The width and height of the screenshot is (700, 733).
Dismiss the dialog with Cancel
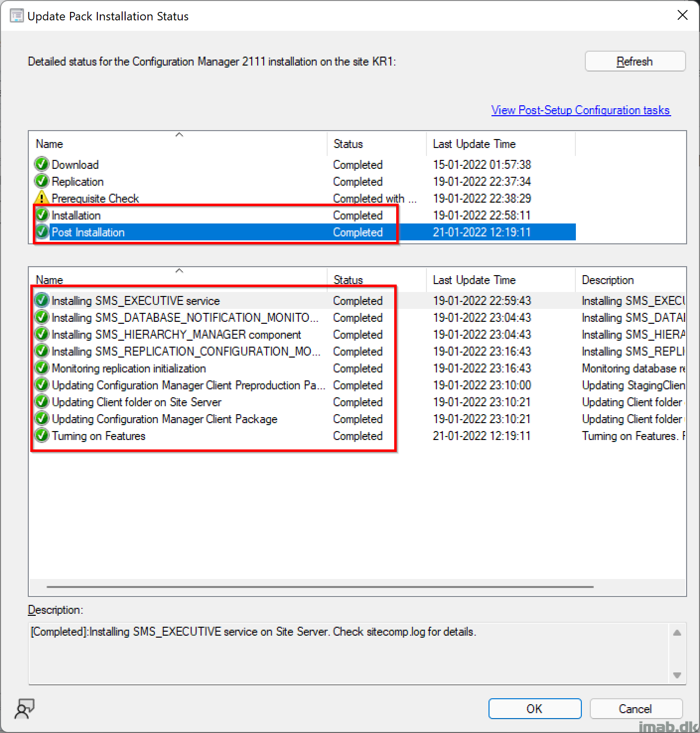point(635,708)
